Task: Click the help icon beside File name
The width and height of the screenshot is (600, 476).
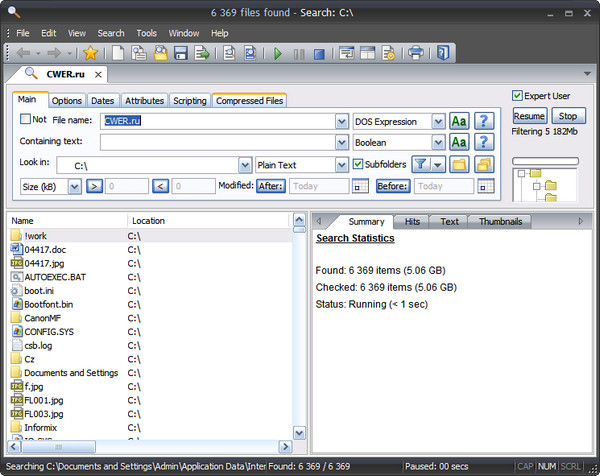Action: 485,121
